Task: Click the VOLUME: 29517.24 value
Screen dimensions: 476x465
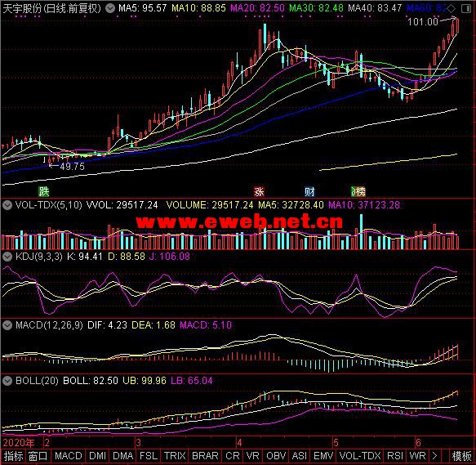Action: pyautogui.click(x=210, y=205)
